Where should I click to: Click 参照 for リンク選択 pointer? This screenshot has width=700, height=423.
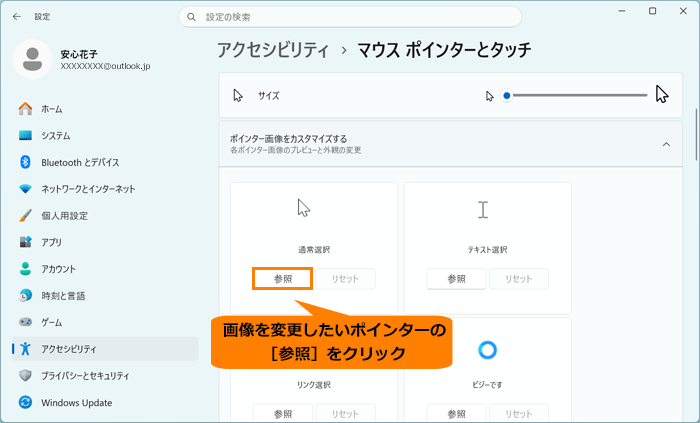tap(283, 413)
